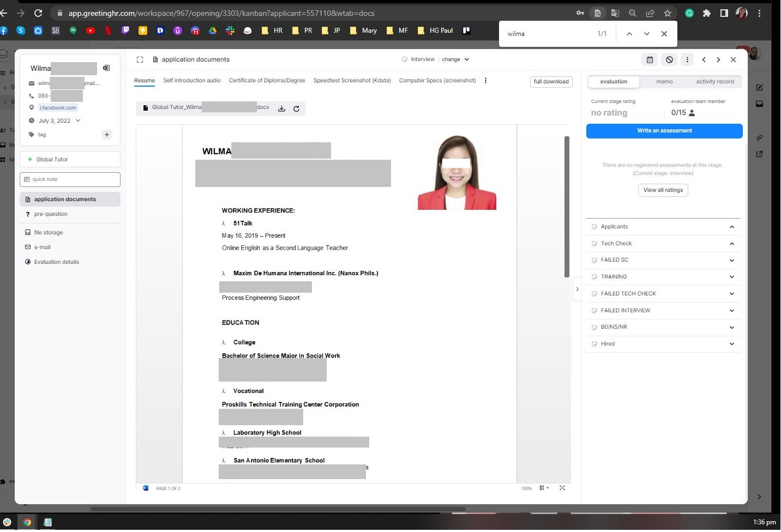Refresh the document preview
This screenshot has height=532, width=781.
296,108
